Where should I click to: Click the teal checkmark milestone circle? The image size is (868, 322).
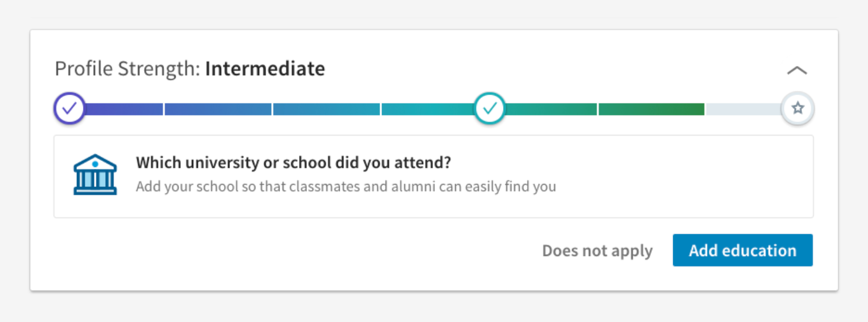coord(490,109)
